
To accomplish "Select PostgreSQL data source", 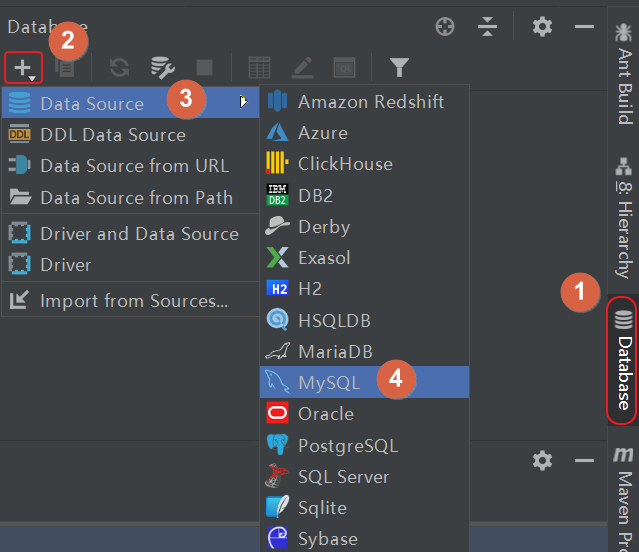I will point(365,445).
